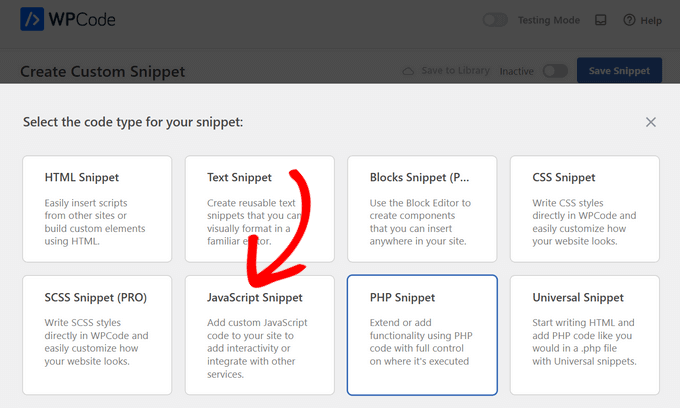This screenshot has width=680, height=408.
Task: Click the 'Select the code type for your snippet:' text
Action: click(133, 122)
